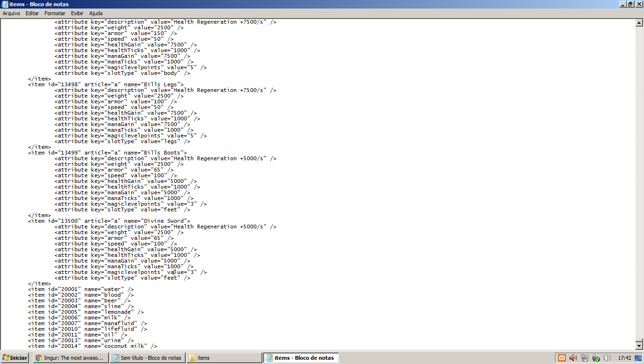Viewport: 644px width, 364px height.
Task: Open the Editar menu
Action: tap(32, 13)
